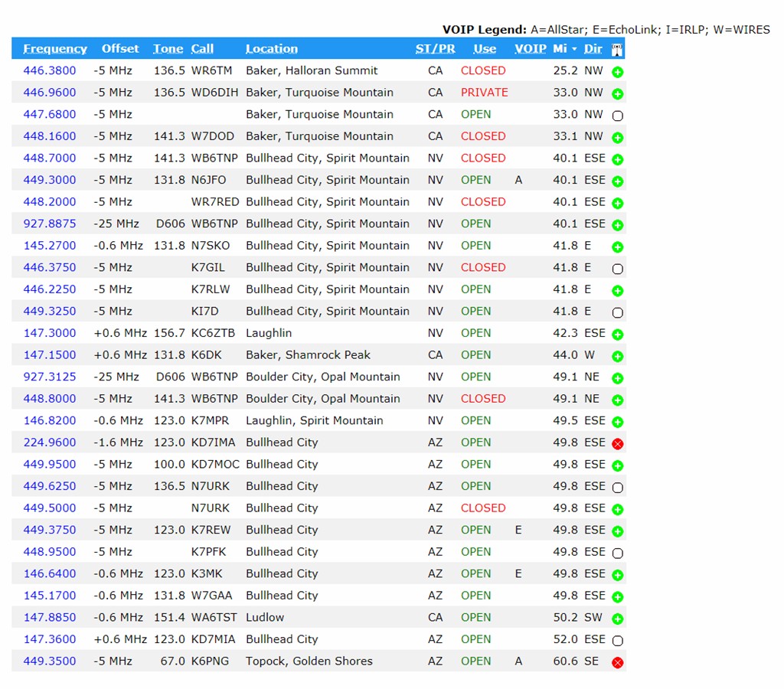Click green plus icon for 147.8850 Ludlow

point(617,619)
